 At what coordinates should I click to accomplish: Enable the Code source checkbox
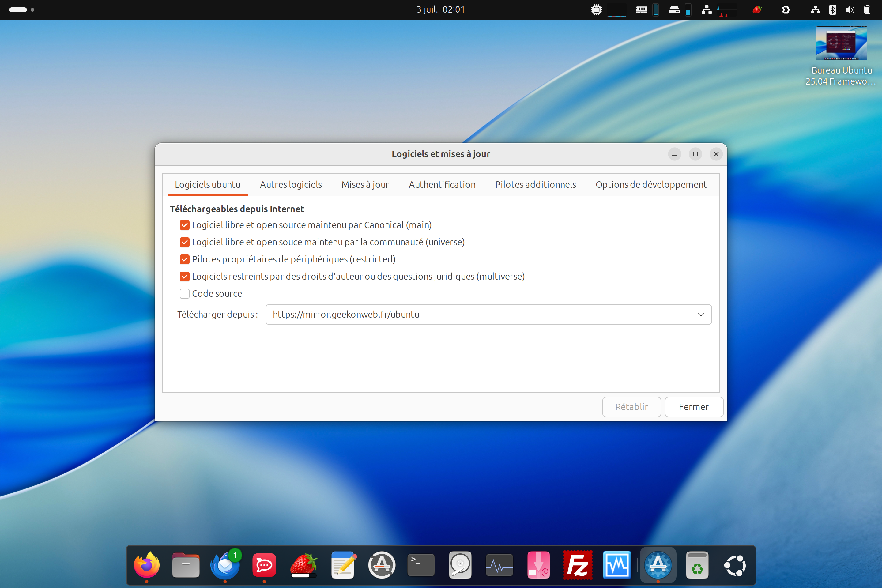184,294
